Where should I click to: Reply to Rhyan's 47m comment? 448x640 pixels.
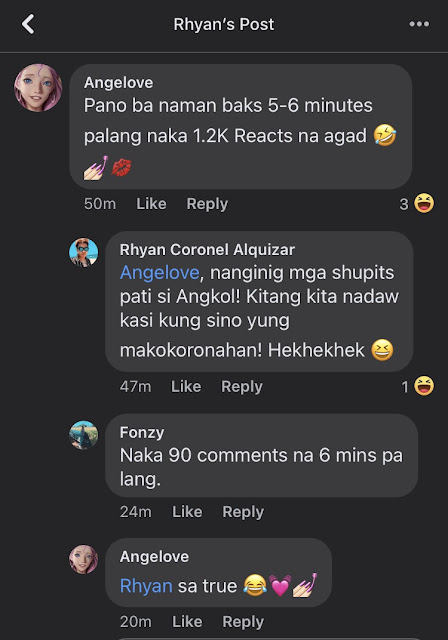242,387
